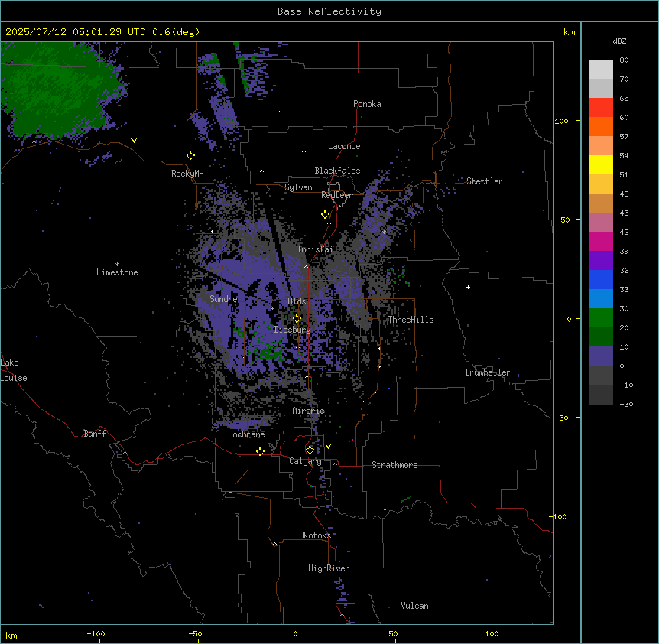This screenshot has height=644, width=659.
Task: Click the Strathmore label
Action: click(394, 465)
